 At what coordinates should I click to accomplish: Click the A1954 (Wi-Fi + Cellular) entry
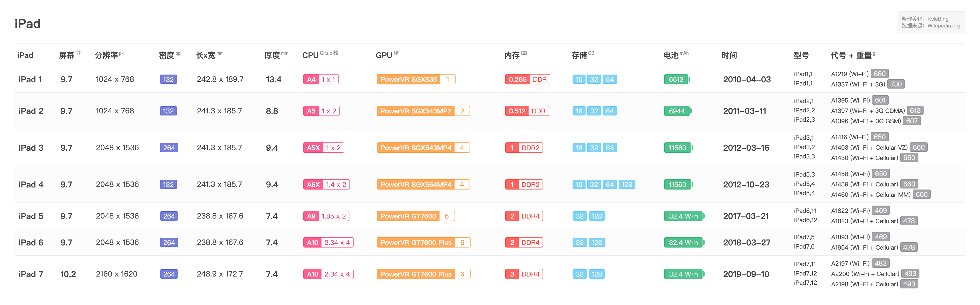(864, 248)
